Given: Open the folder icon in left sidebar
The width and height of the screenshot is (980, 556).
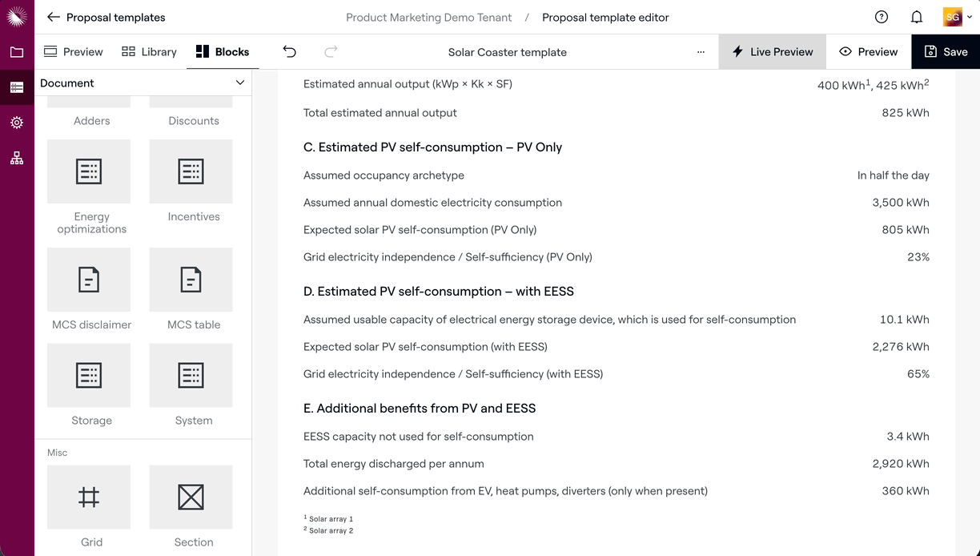Looking at the screenshot, I should (x=17, y=53).
